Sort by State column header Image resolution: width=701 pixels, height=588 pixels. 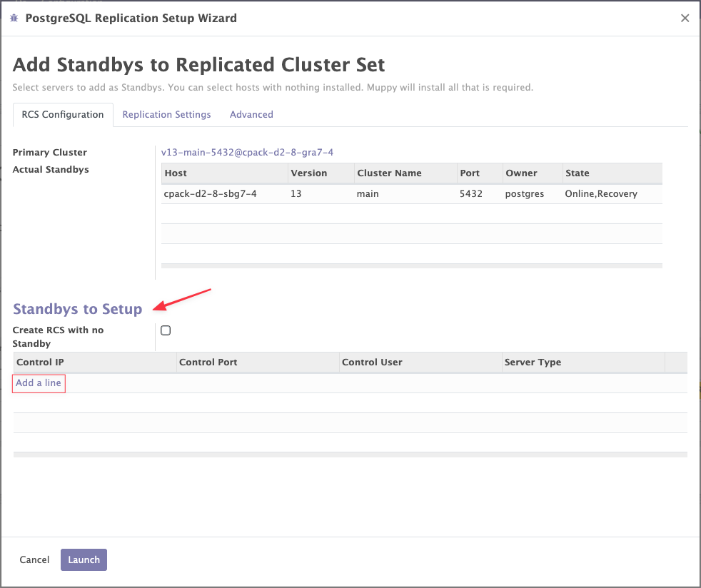pyautogui.click(x=578, y=173)
